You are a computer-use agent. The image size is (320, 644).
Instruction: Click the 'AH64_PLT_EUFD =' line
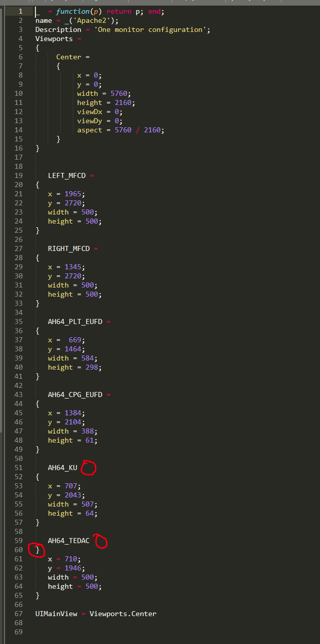(79, 321)
